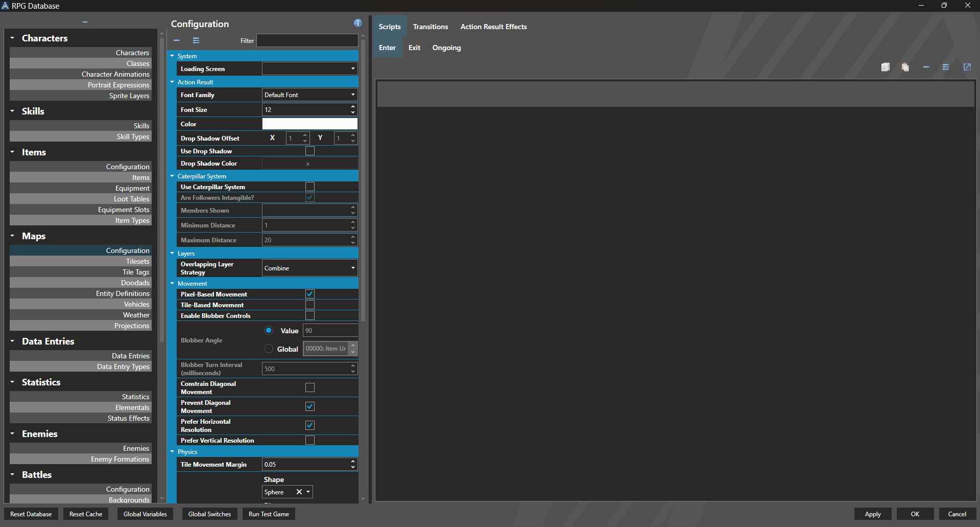Select the Ongoing script tab
The image size is (980, 527).
446,48
